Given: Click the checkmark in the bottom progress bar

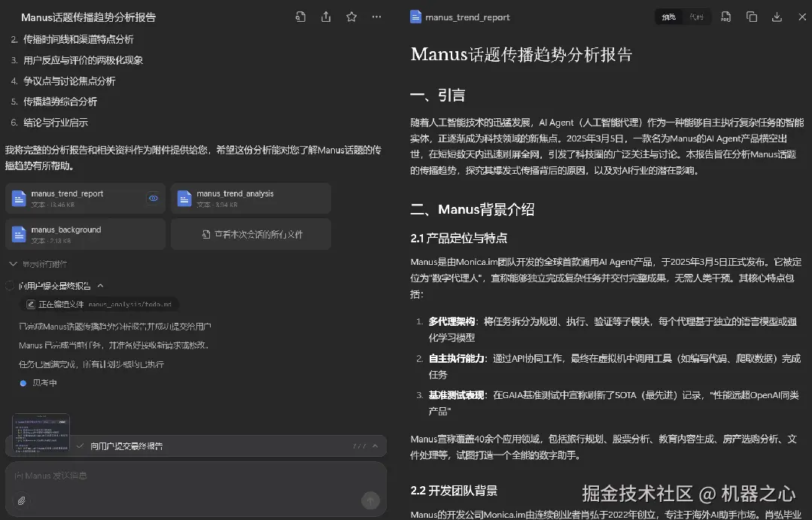Looking at the screenshot, I should coord(81,445).
